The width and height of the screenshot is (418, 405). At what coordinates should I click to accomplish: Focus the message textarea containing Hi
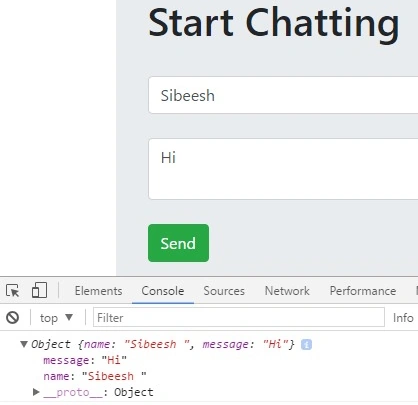pos(283,169)
